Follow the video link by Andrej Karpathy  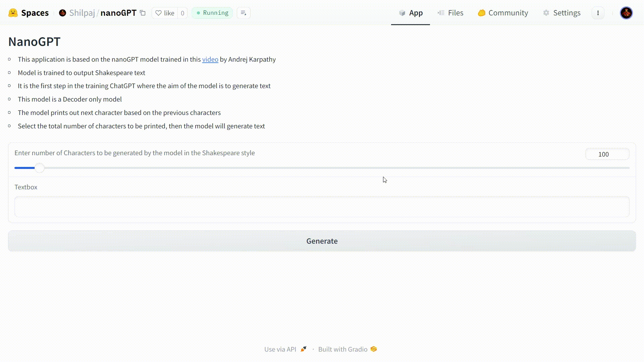pos(210,59)
